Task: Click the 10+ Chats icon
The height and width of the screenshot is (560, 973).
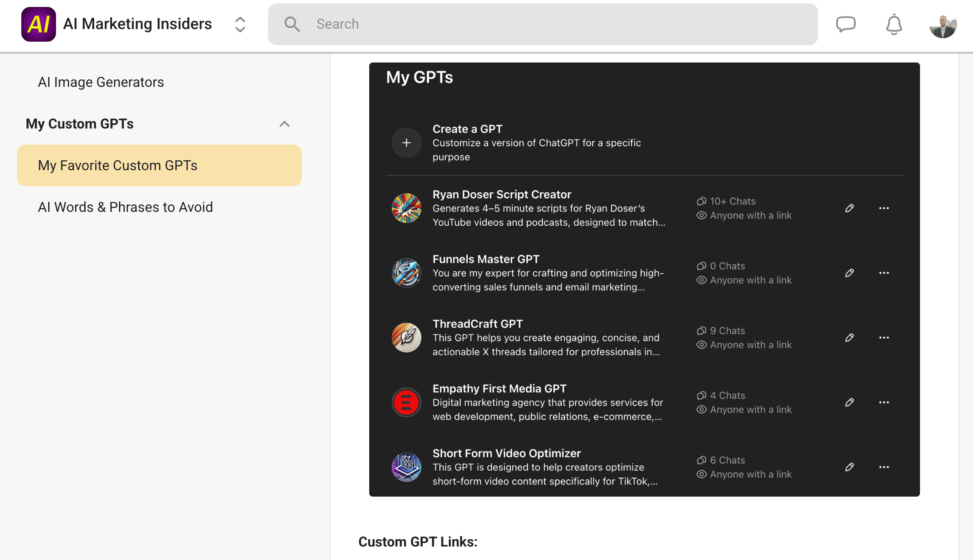Action: pos(702,201)
